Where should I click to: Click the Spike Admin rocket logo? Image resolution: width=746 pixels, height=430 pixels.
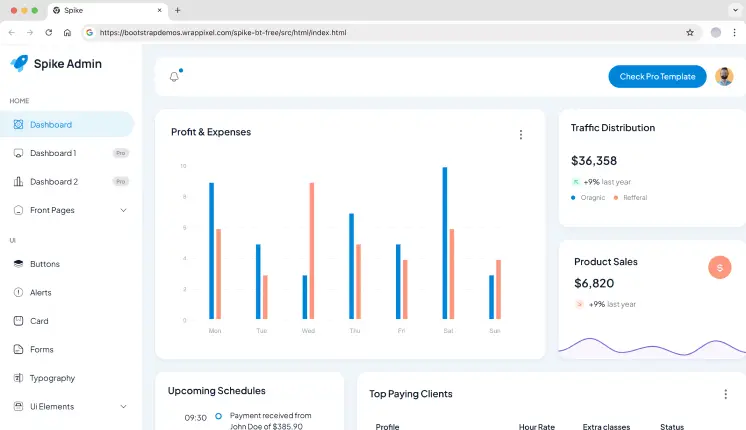click(19, 63)
